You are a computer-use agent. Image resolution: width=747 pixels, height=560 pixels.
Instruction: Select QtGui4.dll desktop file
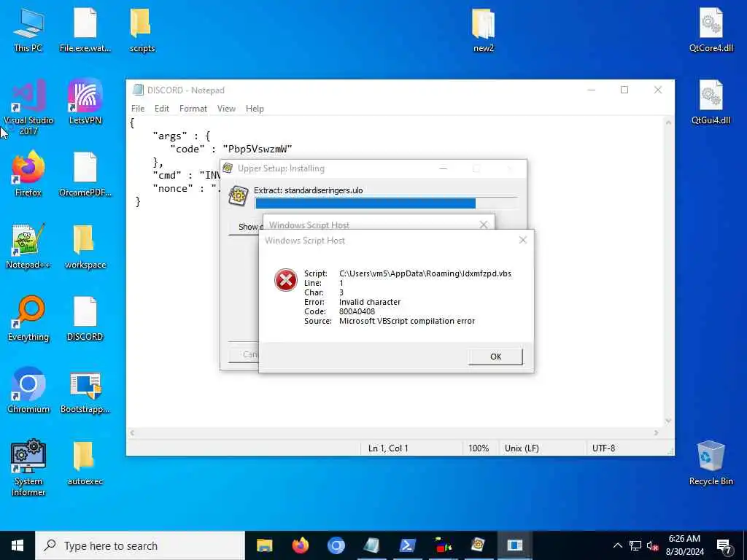[x=711, y=102]
